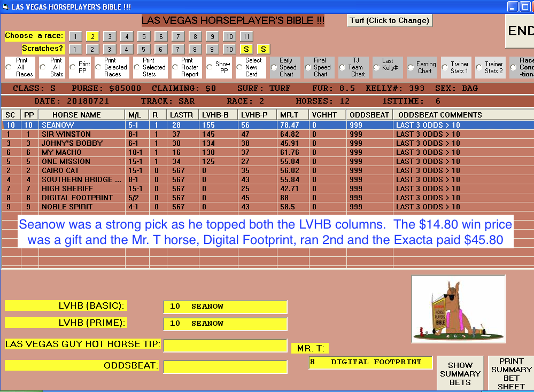The height and width of the screenshot is (392, 534).
Task: Select the CAIRO CAT horse row
Action: click(268, 170)
